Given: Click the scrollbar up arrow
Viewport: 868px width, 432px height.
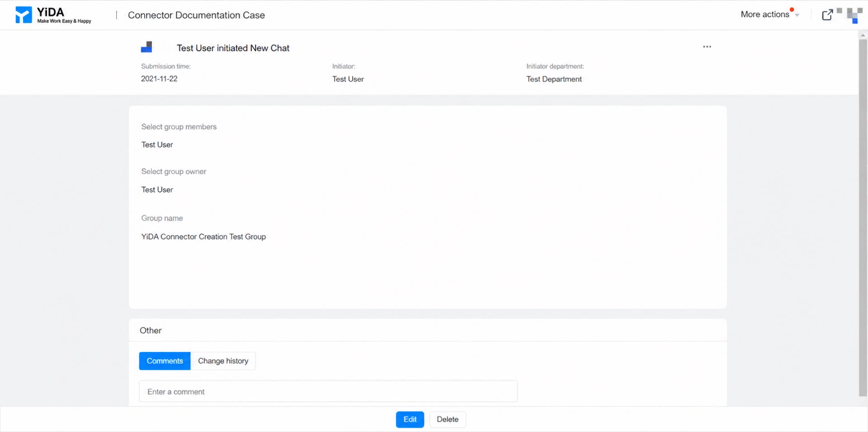Looking at the screenshot, I should [x=863, y=35].
